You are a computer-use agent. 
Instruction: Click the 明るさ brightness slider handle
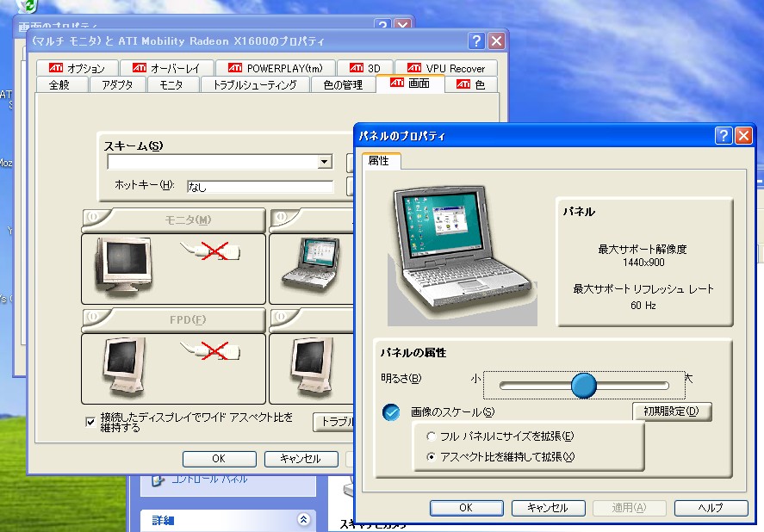pyautogui.click(x=584, y=386)
